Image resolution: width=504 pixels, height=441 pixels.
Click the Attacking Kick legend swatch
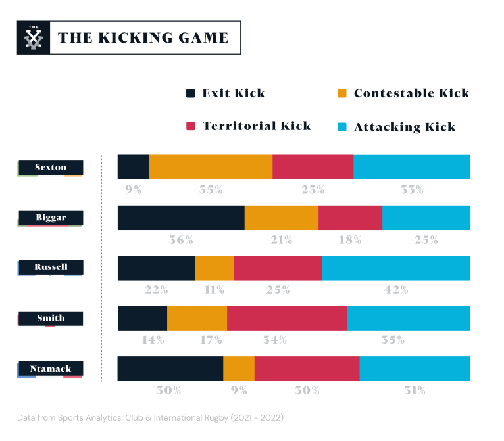341,126
